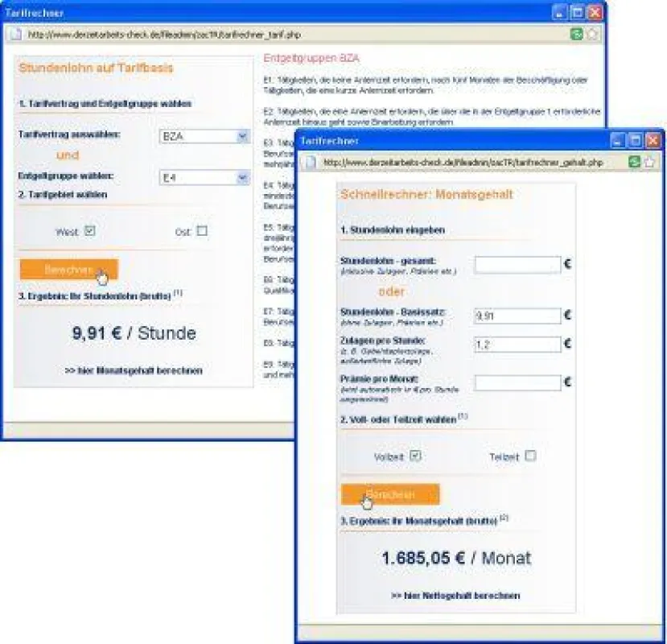Click the green refresh icon in back window
The width and height of the screenshot is (667, 644).
pos(576,34)
